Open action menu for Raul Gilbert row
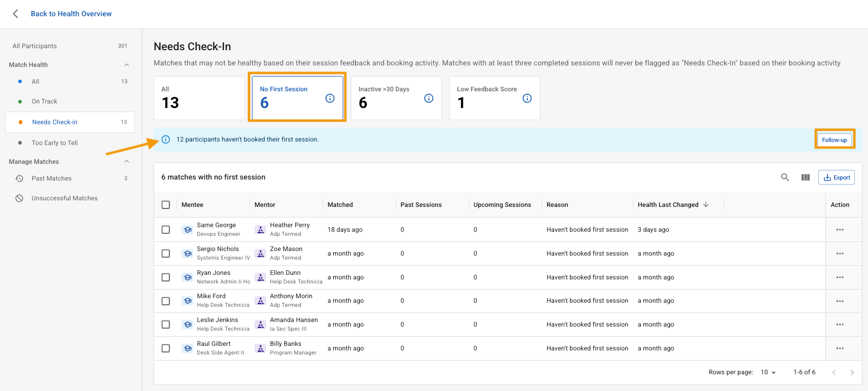This screenshot has width=868, height=391. tap(840, 348)
